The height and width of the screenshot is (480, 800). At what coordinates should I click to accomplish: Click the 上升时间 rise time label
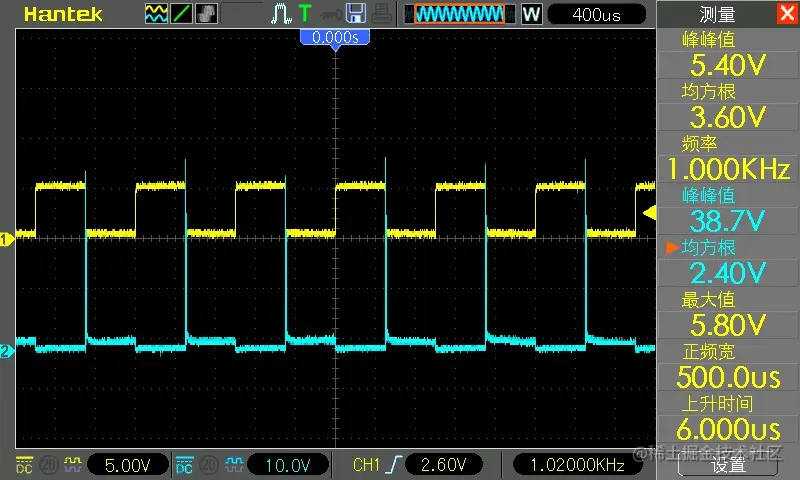coord(717,403)
